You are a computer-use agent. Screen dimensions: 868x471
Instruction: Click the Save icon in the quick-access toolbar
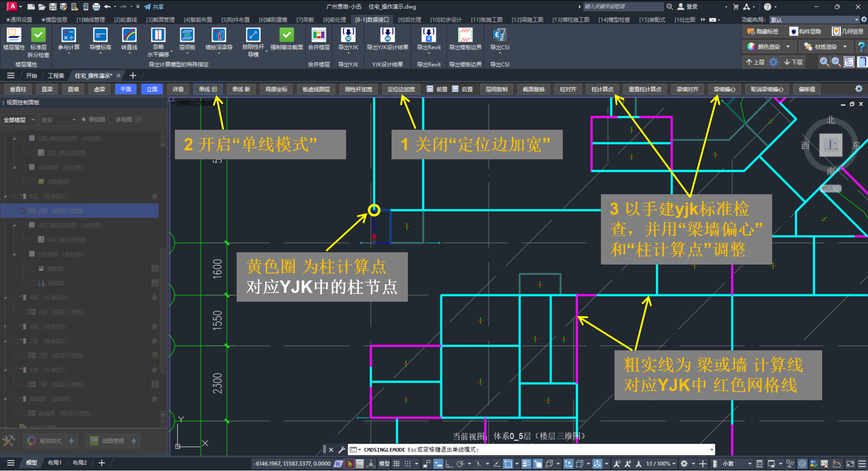point(53,7)
